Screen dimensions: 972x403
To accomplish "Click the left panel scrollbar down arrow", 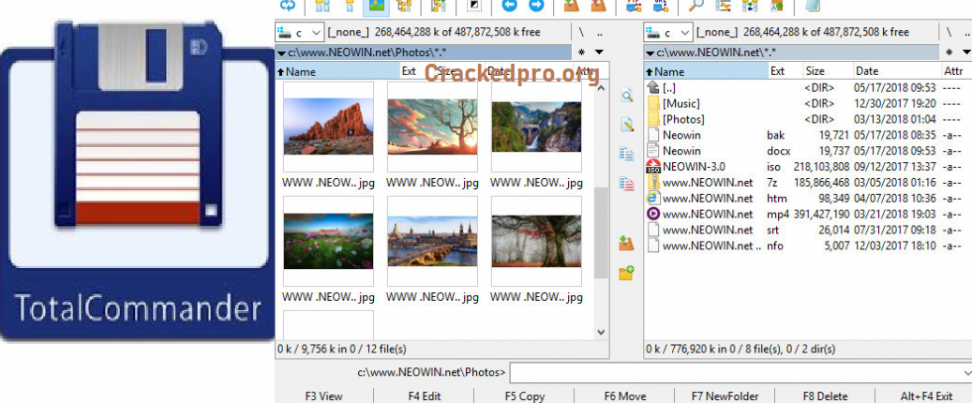I will tap(601, 332).
